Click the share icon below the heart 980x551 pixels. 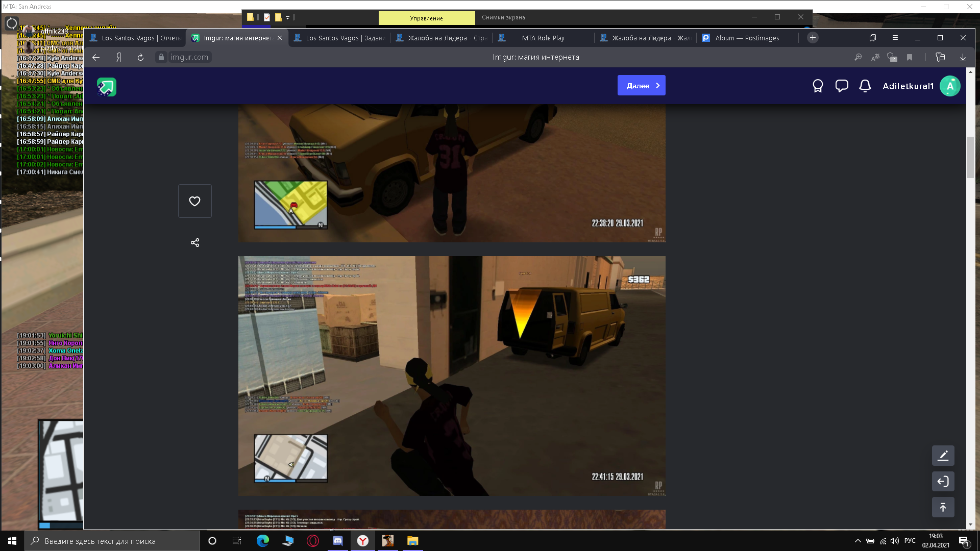(x=194, y=242)
